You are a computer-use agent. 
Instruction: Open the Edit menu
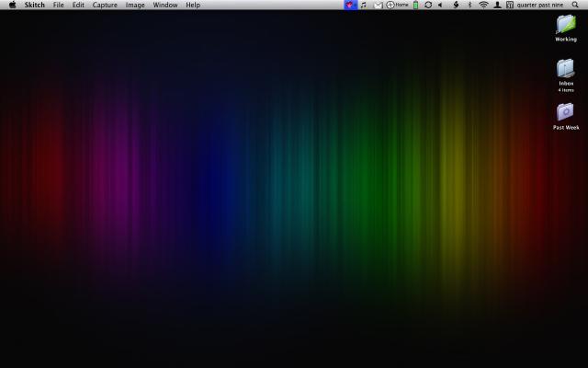pyautogui.click(x=78, y=5)
